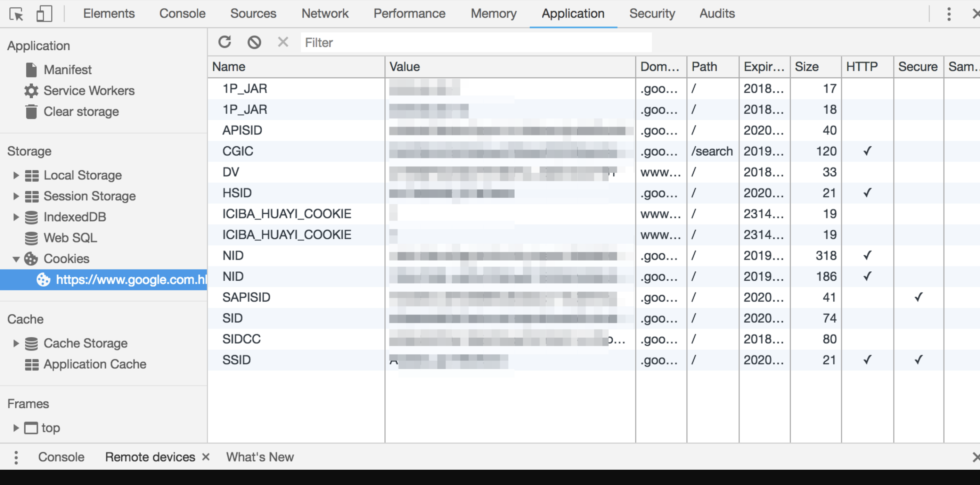Close the Remote devices drawer tab
Image resolution: width=980 pixels, height=485 pixels.
[x=206, y=457]
